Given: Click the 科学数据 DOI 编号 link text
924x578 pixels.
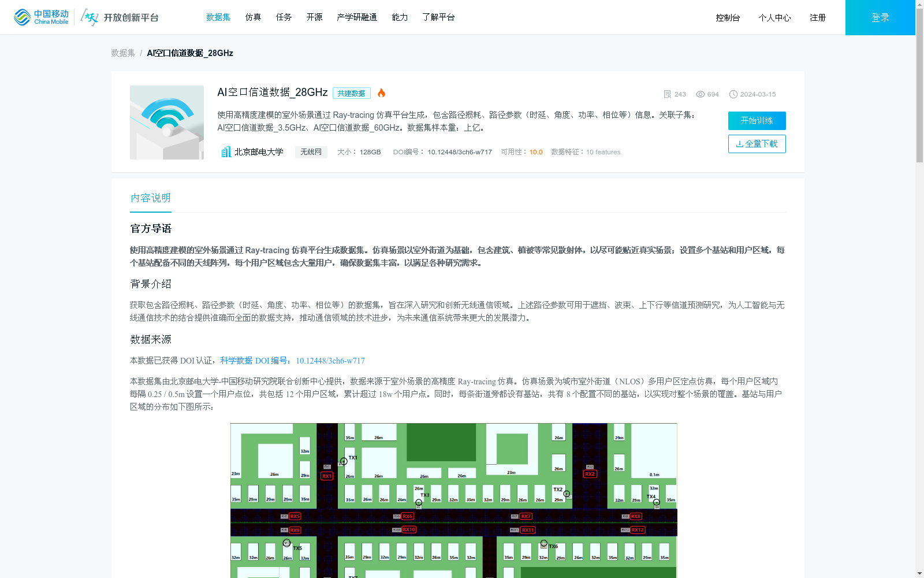Looking at the screenshot, I should point(256,361).
